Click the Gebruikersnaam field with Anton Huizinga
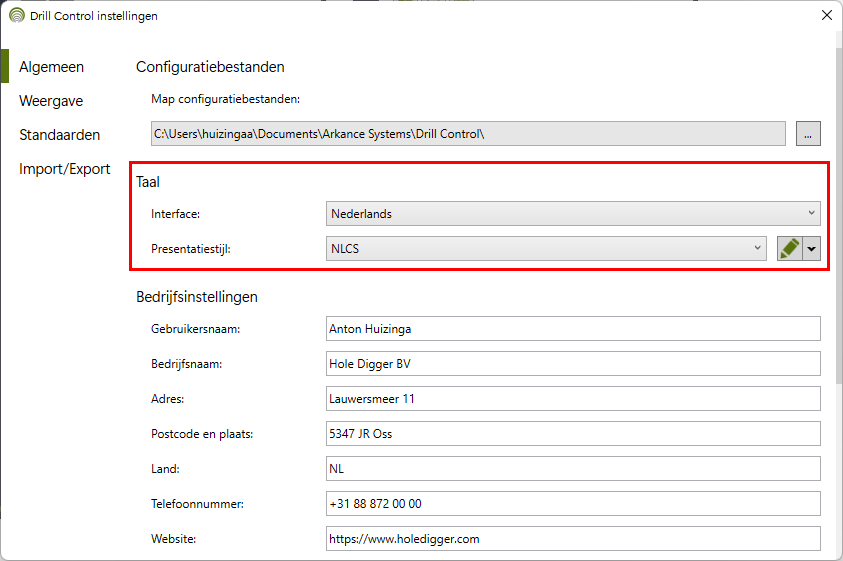 [x=573, y=329]
